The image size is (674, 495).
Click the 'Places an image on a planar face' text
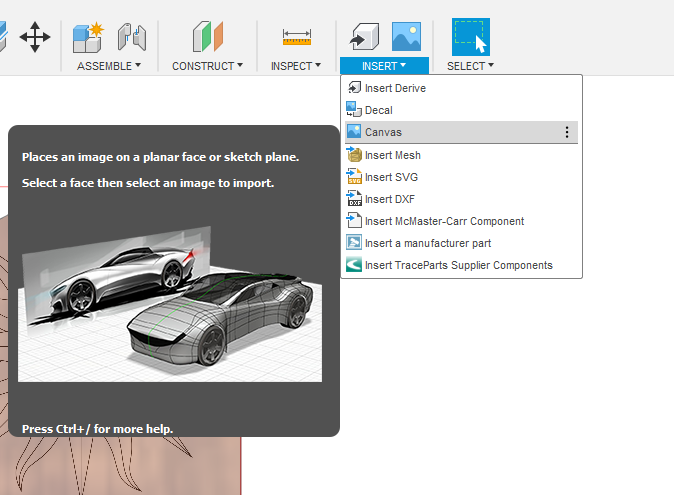tap(160, 157)
